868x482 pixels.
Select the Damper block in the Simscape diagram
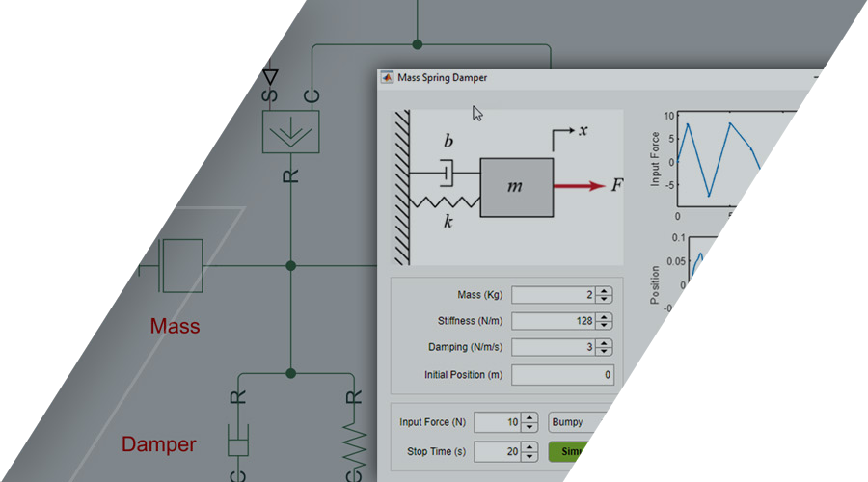pyautogui.click(x=238, y=440)
